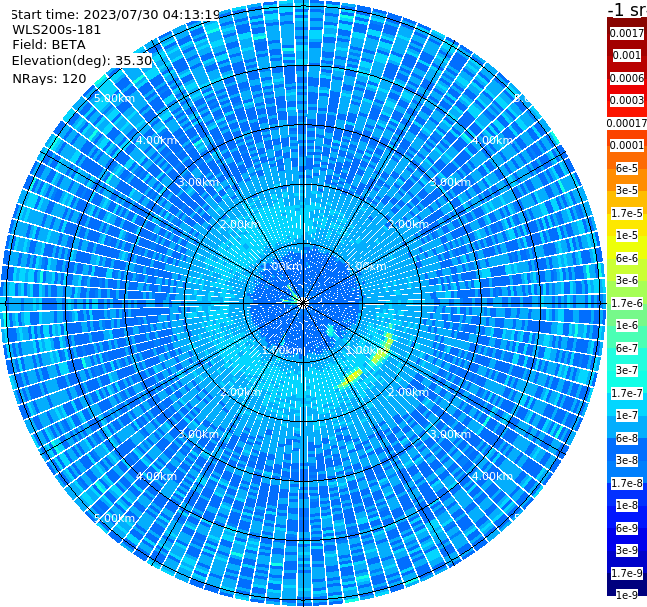Click the 1.7e-8 colorbar label

[627, 483]
